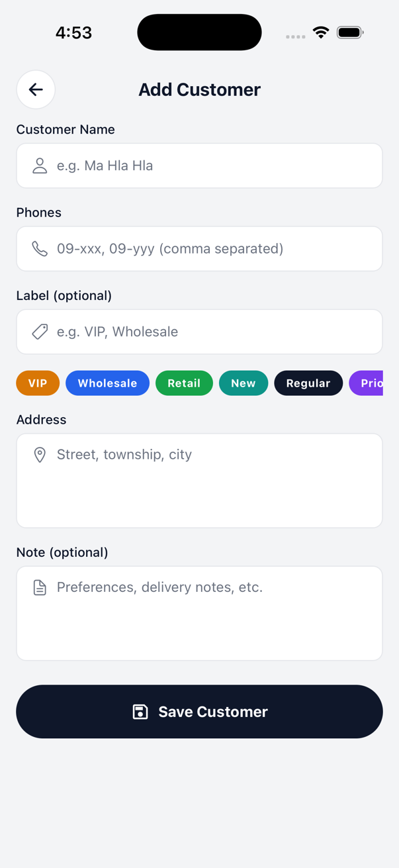The image size is (399, 868).
Task: Click the battery indicator in status bar
Action: click(x=350, y=31)
